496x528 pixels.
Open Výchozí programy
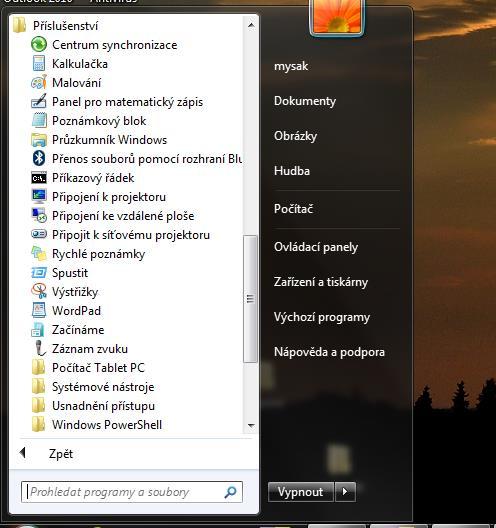point(322,317)
